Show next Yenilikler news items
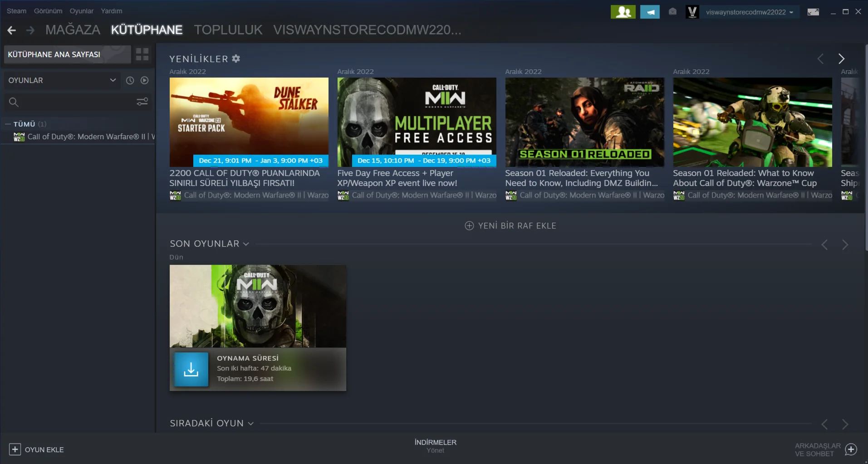868x464 pixels. (841, 59)
